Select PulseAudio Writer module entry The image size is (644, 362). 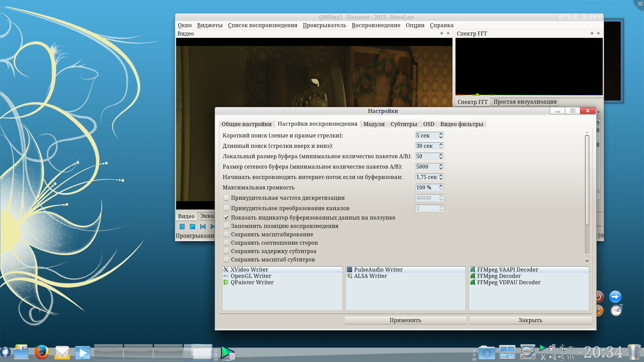point(378,269)
